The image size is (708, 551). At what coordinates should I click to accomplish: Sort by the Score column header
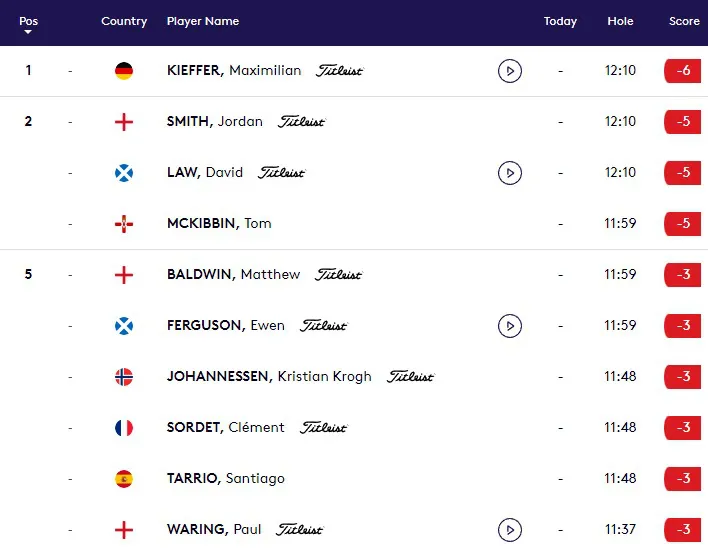pos(684,21)
